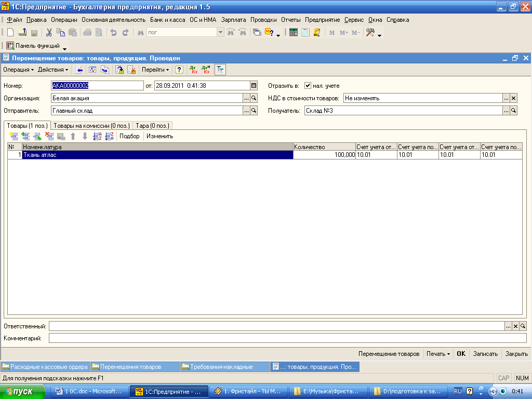532x399 pixels.
Task: Click the Перемещение товаров print button
Action: (389, 354)
